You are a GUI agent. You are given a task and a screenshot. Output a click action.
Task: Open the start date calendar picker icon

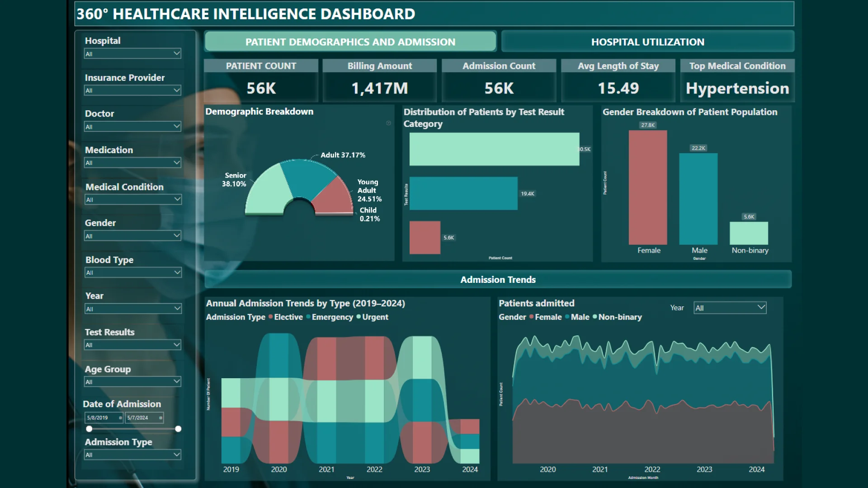[x=120, y=418]
